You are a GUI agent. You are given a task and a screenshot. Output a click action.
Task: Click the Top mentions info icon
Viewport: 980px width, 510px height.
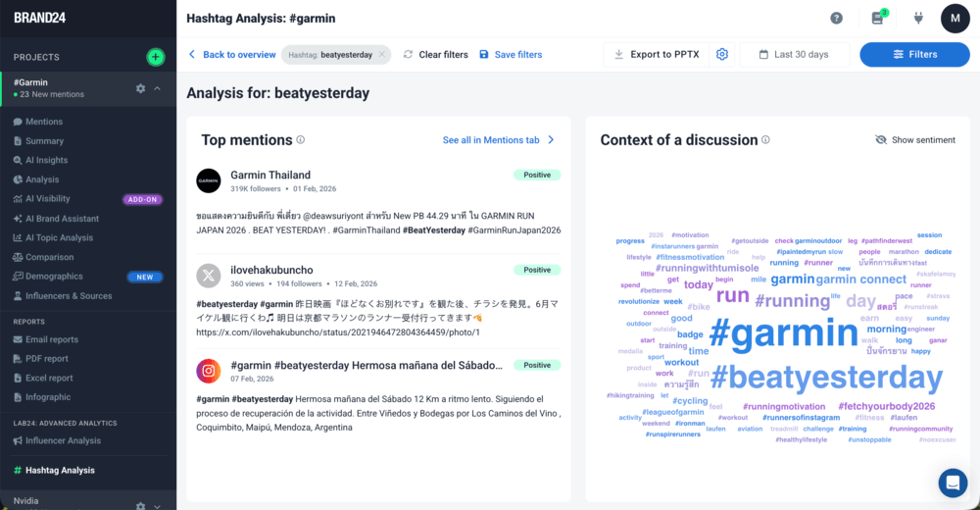(301, 140)
